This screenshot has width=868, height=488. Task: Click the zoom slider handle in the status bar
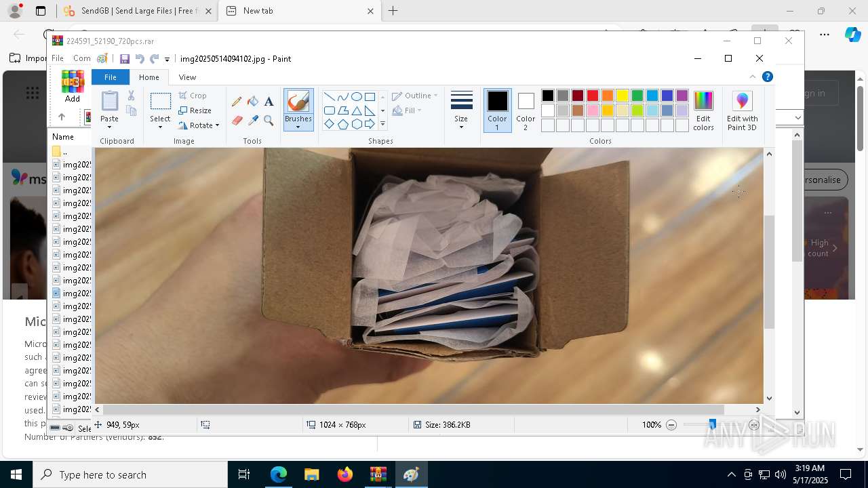click(712, 425)
